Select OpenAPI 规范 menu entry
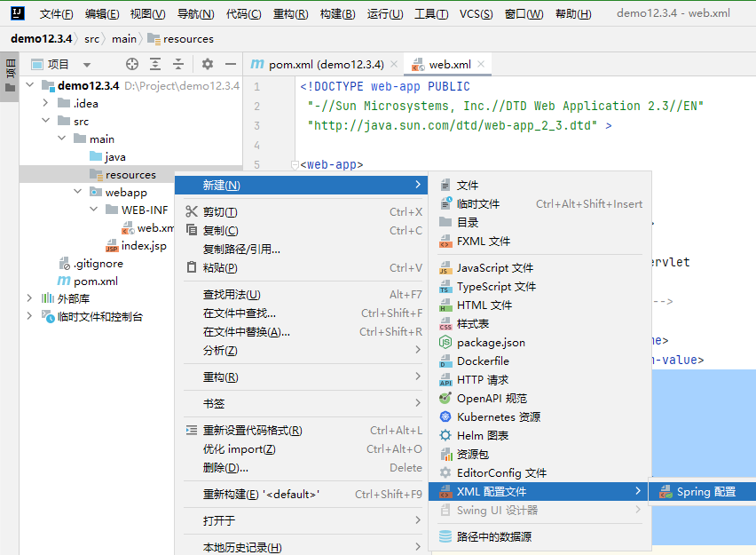 click(492, 399)
